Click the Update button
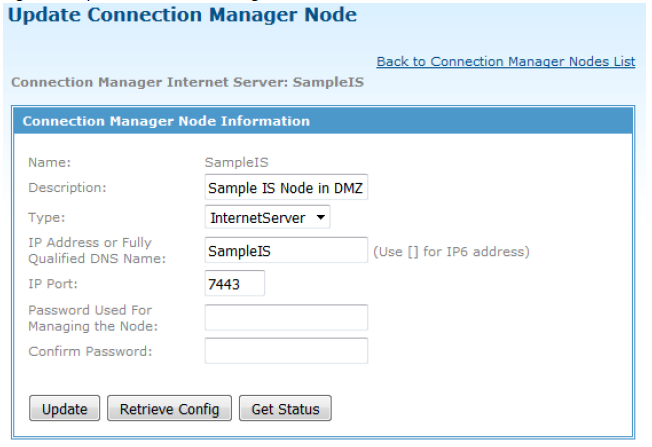This screenshot has width=652, height=447. tap(64, 408)
